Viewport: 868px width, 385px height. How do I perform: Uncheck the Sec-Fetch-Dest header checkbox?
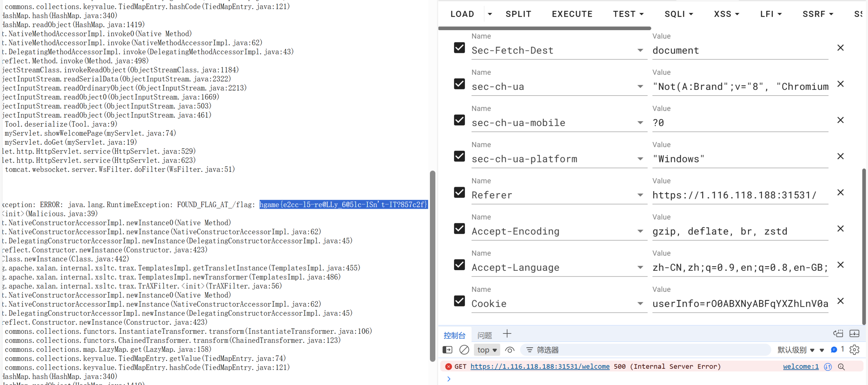tap(459, 48)
